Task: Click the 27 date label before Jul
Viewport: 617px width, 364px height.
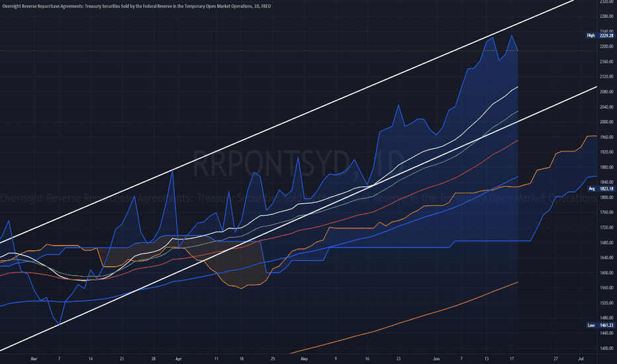Action: [555, 359]
